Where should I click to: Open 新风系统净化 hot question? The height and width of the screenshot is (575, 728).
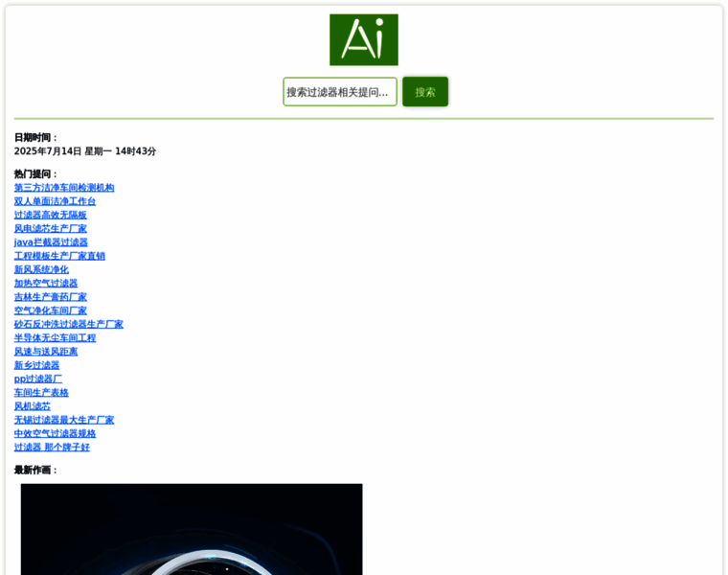(41, 269)
